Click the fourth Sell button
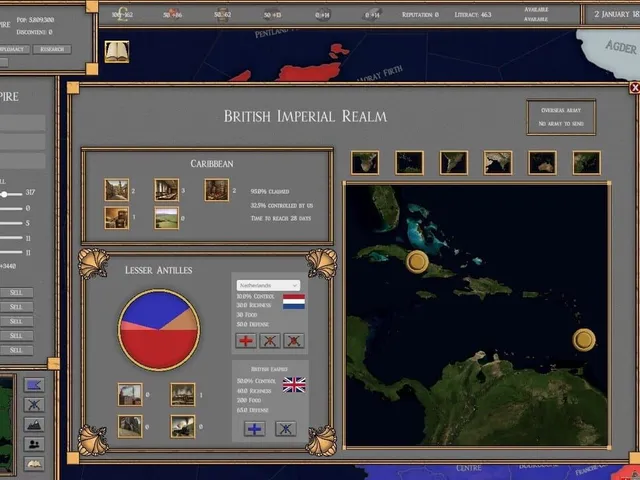This screenshot has height=480, width=640. [x=16, y=336]
